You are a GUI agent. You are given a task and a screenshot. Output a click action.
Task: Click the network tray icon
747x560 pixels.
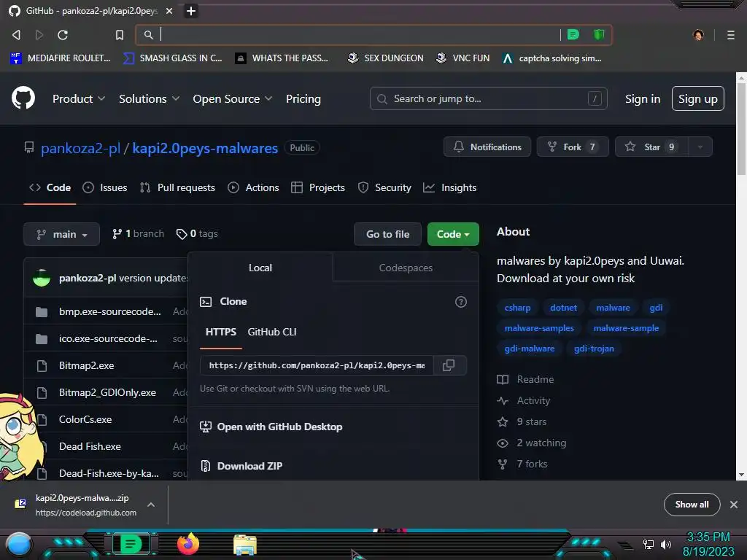click(x=649, y=544)
